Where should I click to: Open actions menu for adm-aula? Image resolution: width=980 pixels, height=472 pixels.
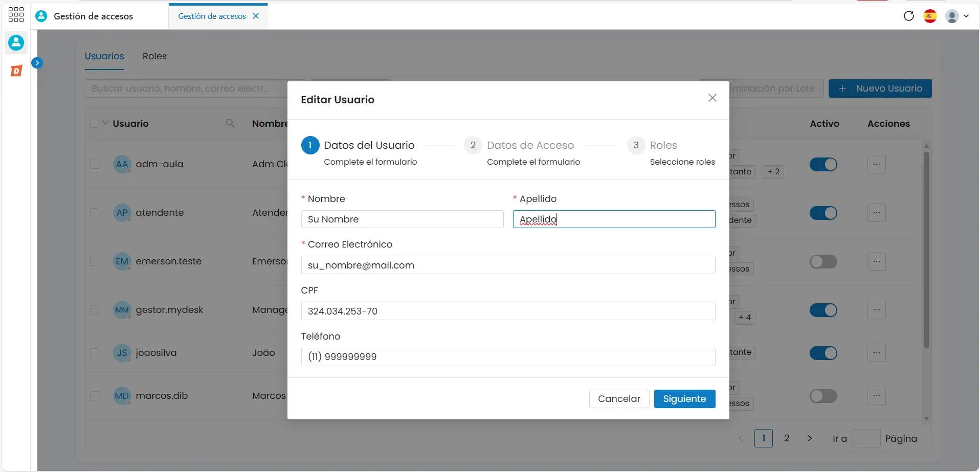tap(876, 164)
